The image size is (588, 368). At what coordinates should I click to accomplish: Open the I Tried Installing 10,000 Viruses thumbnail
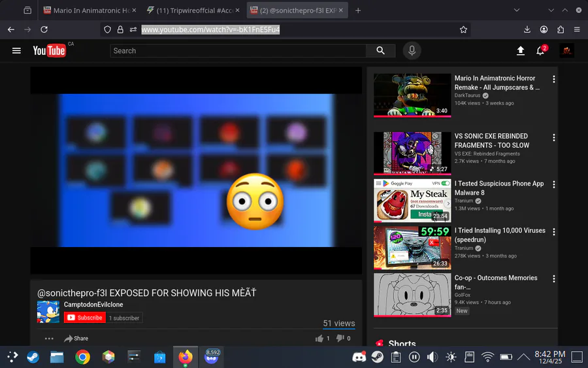412,248
